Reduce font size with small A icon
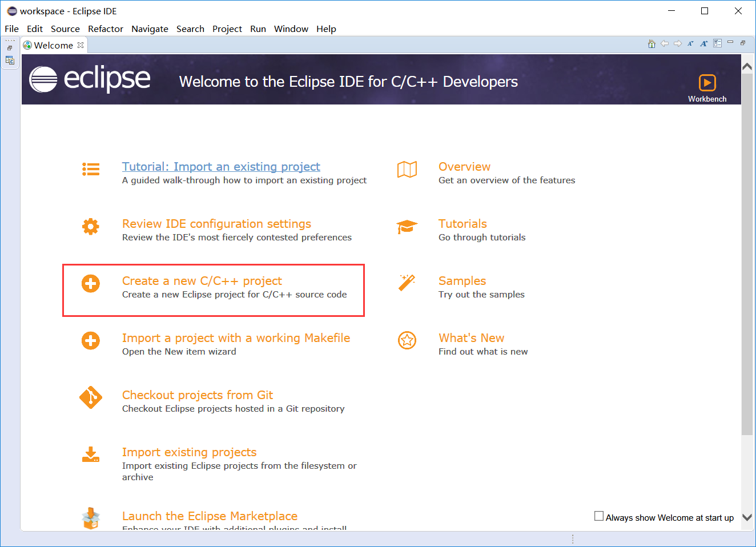 click(x=690, y=44)
